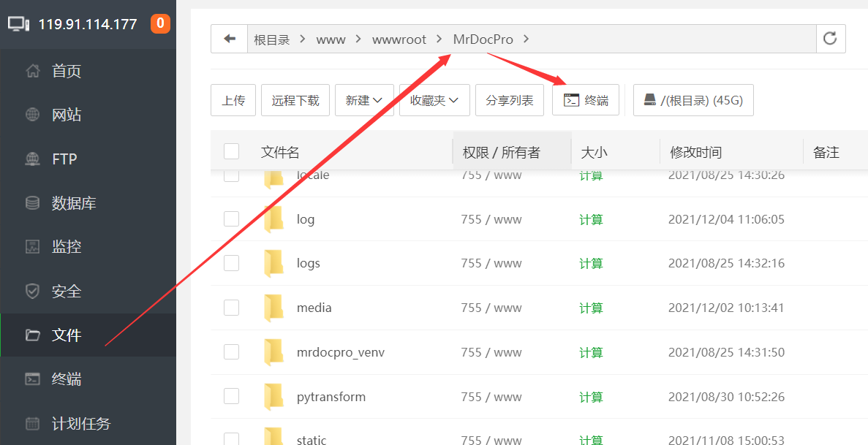Open the 终端 button in toolbar
The width and height of the screenshot is (868, 445).
586,100
